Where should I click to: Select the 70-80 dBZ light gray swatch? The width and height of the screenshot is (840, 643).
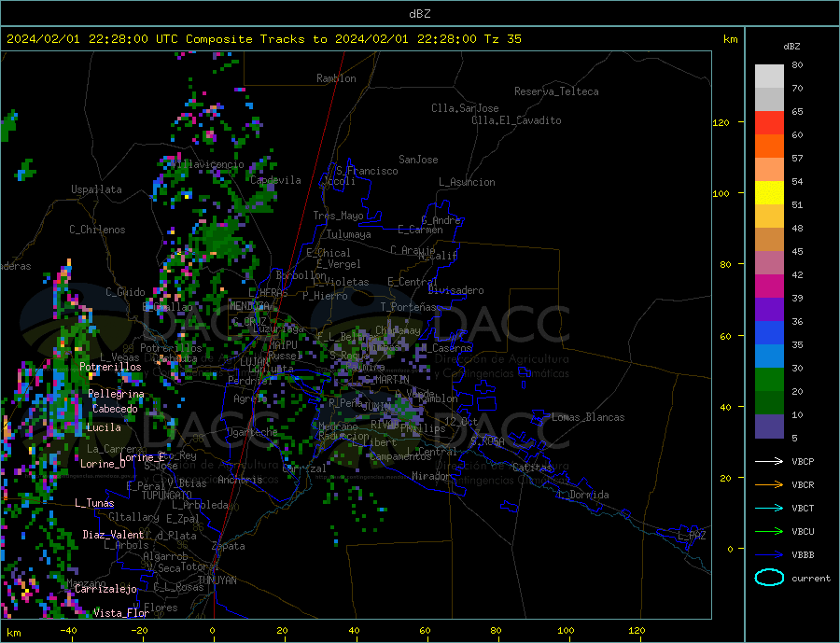769,77
